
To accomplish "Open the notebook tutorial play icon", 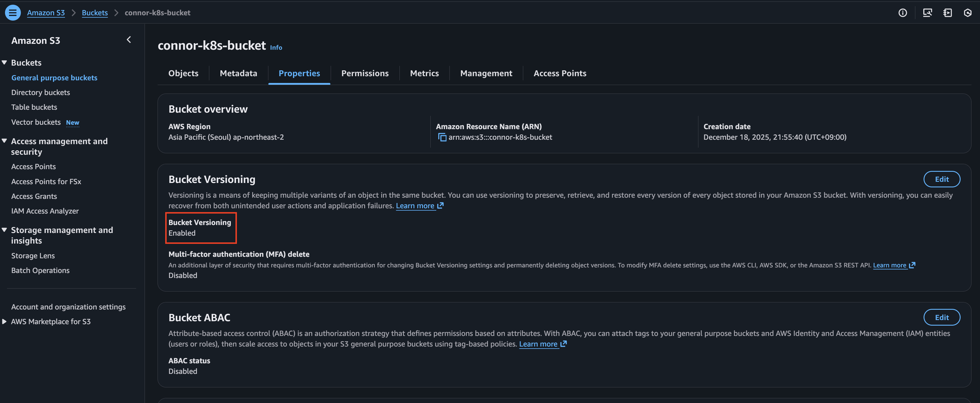I will coord(947,13).
